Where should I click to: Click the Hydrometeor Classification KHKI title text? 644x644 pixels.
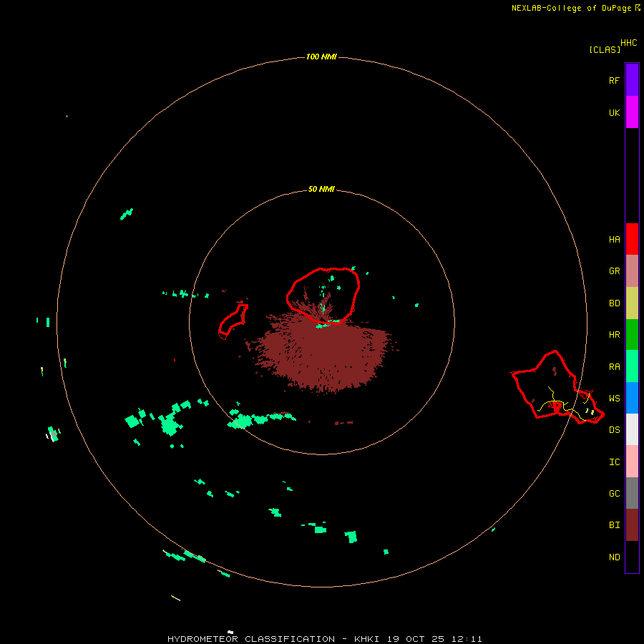point(324,639)
